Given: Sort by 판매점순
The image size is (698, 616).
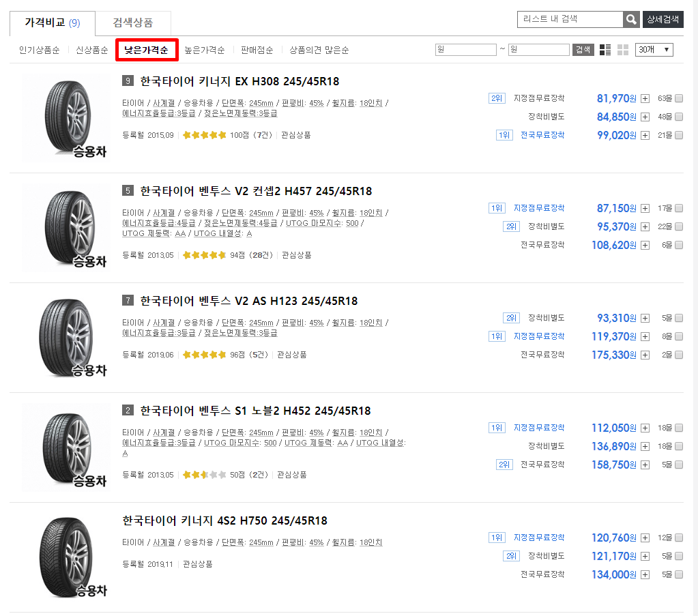Looking at the screenshot, I should (257, 50).
